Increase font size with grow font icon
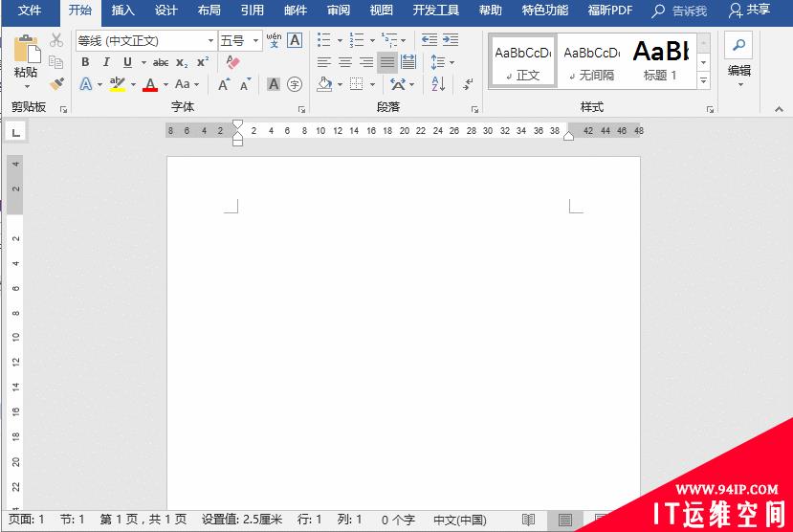The image size is (793, 532). (x=224, y=84)
